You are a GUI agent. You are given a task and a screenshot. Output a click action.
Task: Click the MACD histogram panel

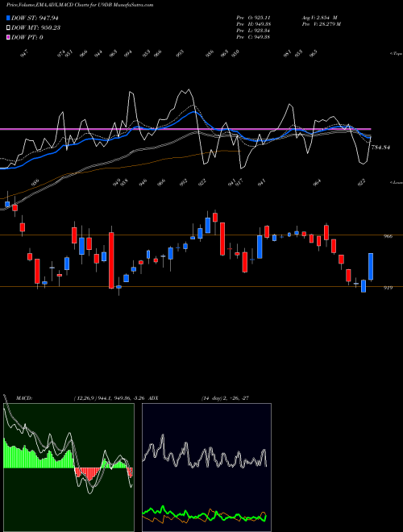point(69,468)
